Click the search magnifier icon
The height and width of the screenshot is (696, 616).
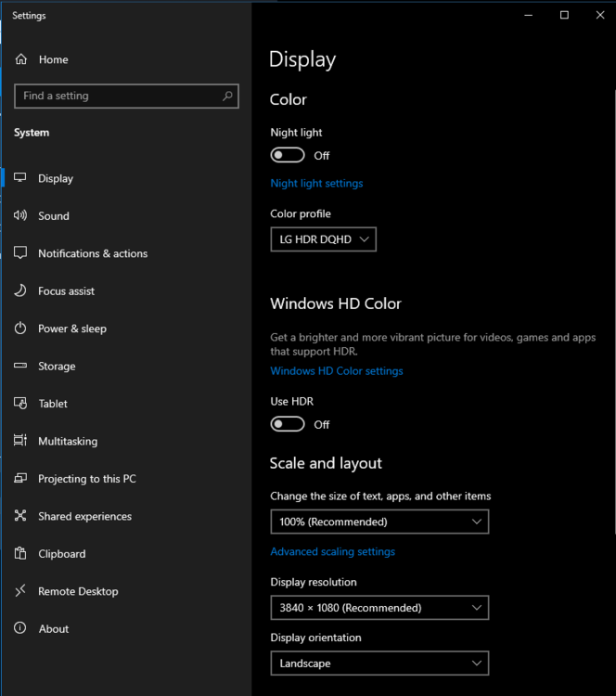227,96
